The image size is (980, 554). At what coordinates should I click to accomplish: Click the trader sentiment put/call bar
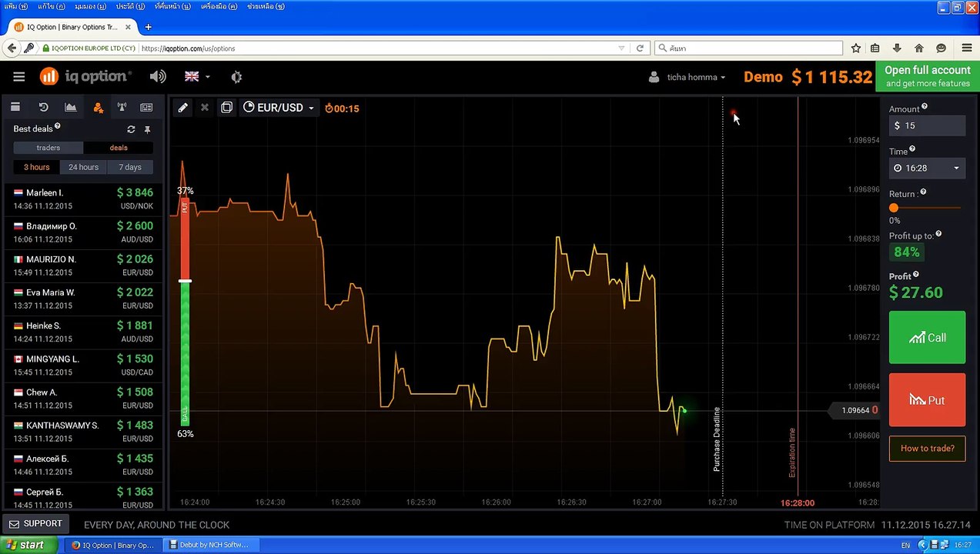[185, 312]
